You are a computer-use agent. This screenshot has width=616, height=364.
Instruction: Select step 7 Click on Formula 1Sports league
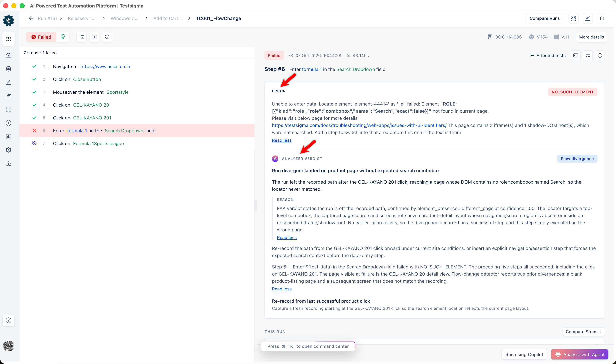tap(137, 143)
